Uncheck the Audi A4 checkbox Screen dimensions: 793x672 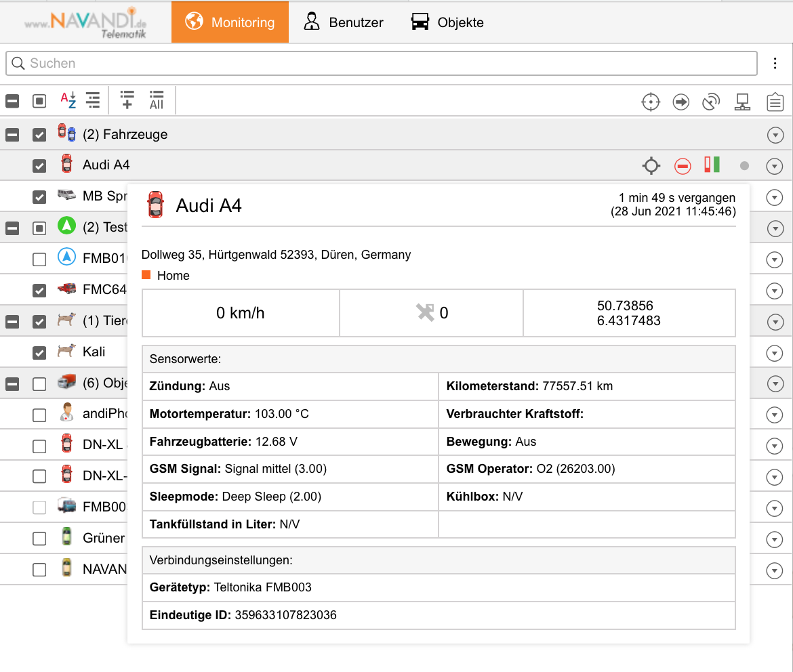coord(39,165)
